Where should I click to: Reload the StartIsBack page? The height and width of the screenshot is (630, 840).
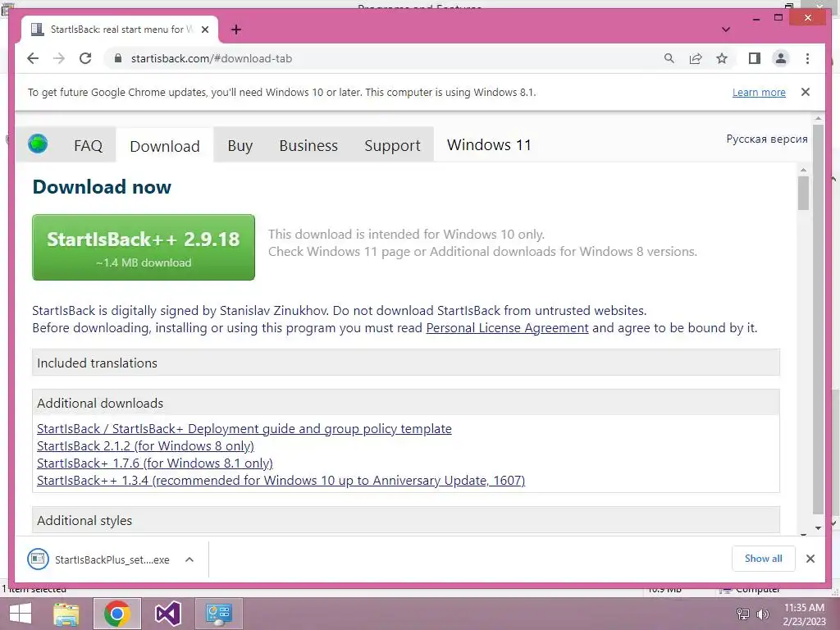click(85, 58)
